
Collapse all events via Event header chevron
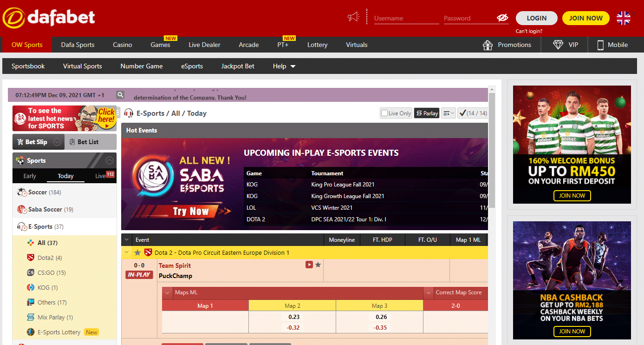(127, 240)
